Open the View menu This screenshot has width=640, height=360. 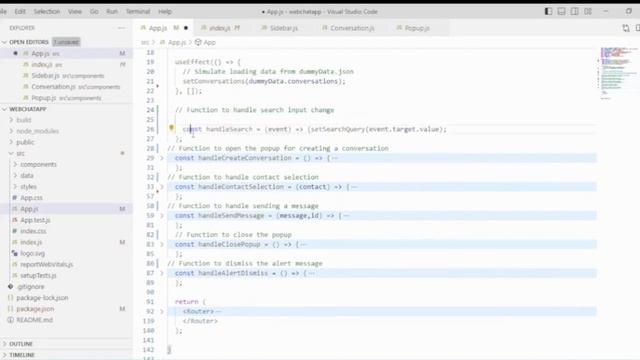tap(75, 11)
